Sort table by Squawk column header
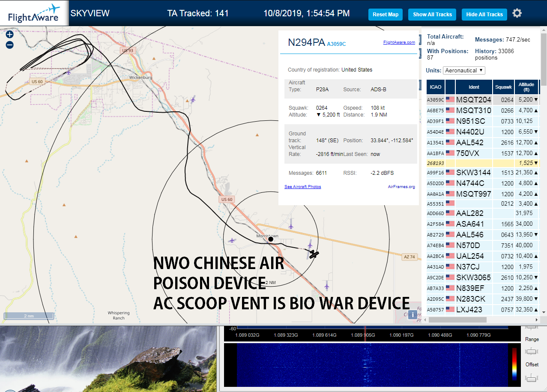Viewport: 547px width, 392px height. [503, 87]
